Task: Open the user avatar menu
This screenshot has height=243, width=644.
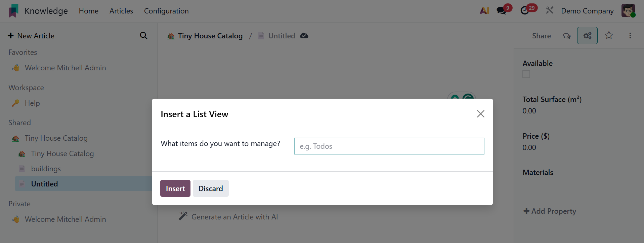Action: pos(628,11)
